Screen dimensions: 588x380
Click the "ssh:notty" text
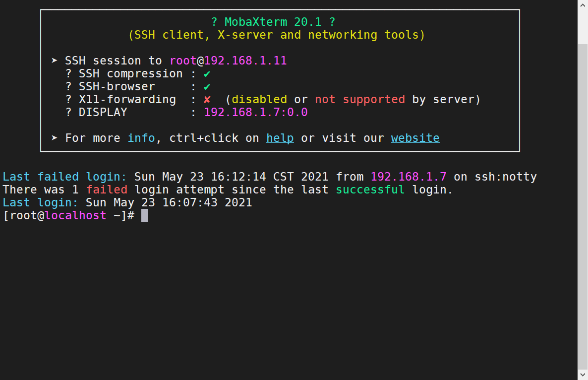[x=506, y=177]
